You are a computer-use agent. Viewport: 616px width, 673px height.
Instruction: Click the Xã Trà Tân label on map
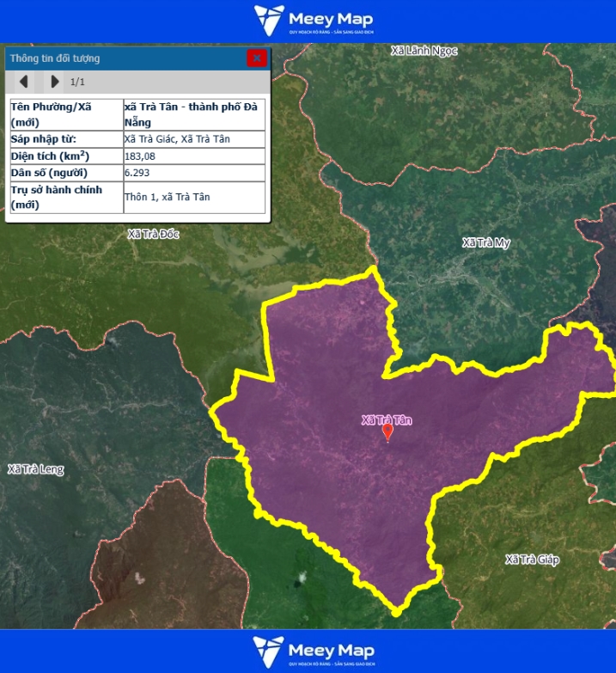(x=387, y=419)
